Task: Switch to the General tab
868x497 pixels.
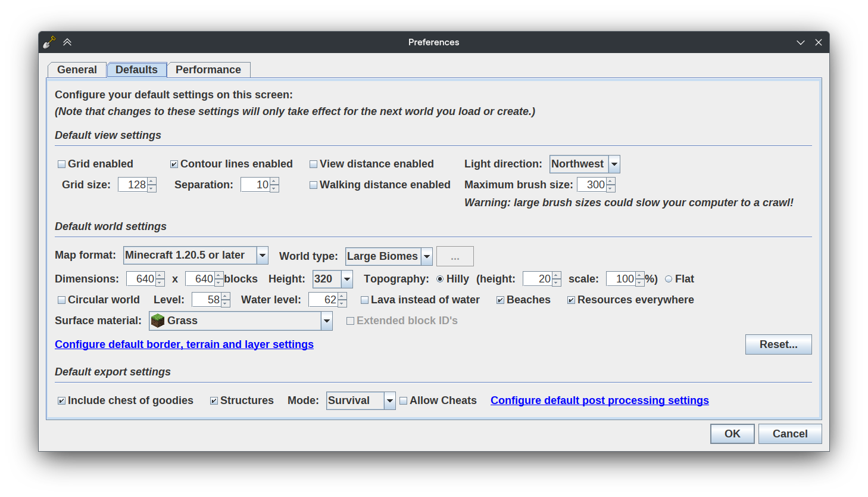Action: [77, 70]
